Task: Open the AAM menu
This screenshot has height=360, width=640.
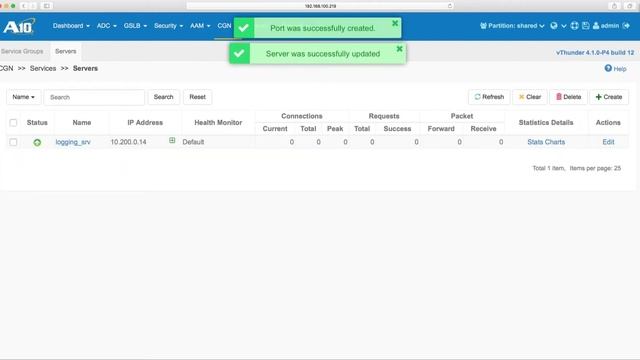Action: pos(200,26)
